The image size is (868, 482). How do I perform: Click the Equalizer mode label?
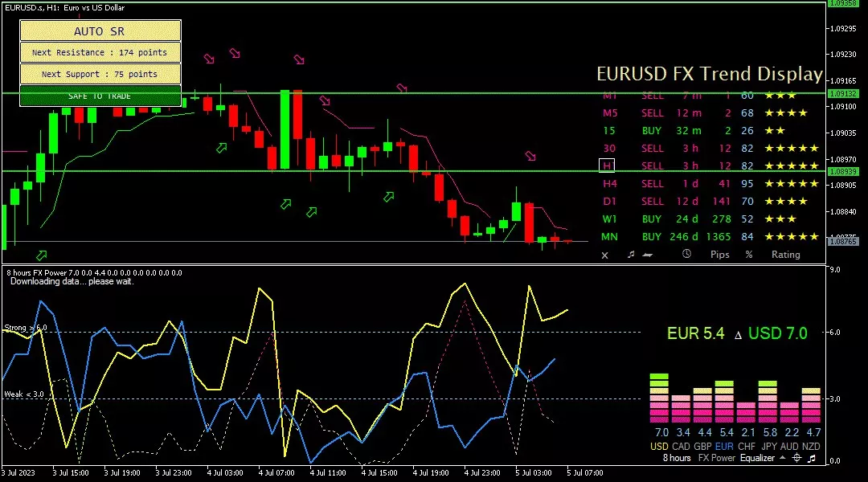click(757, 458)
